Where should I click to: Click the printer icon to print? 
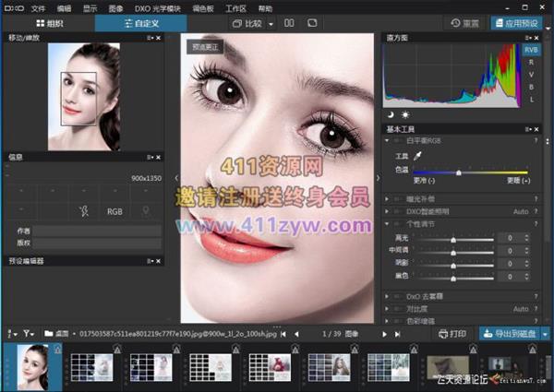(x=452, y=332)
